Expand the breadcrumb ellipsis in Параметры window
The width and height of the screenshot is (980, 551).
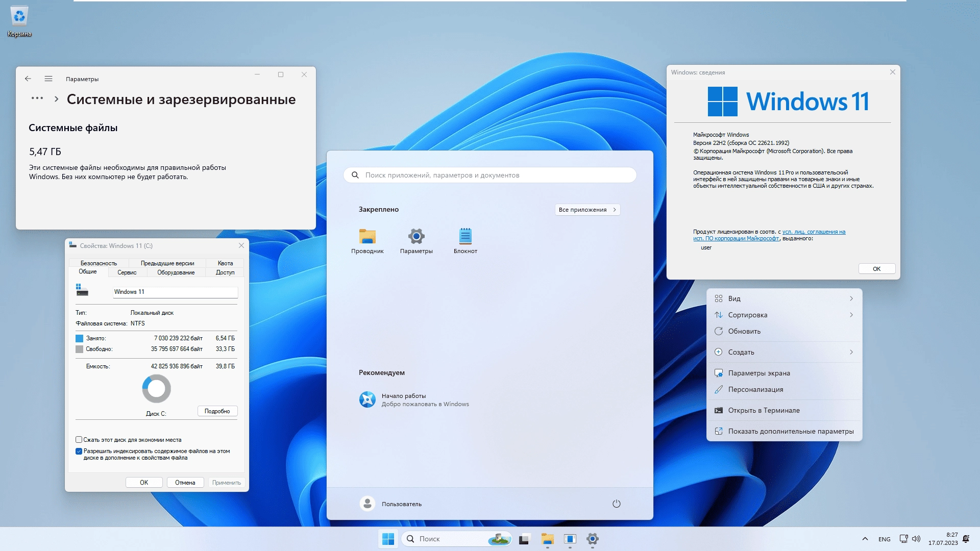tap(37, 98)
